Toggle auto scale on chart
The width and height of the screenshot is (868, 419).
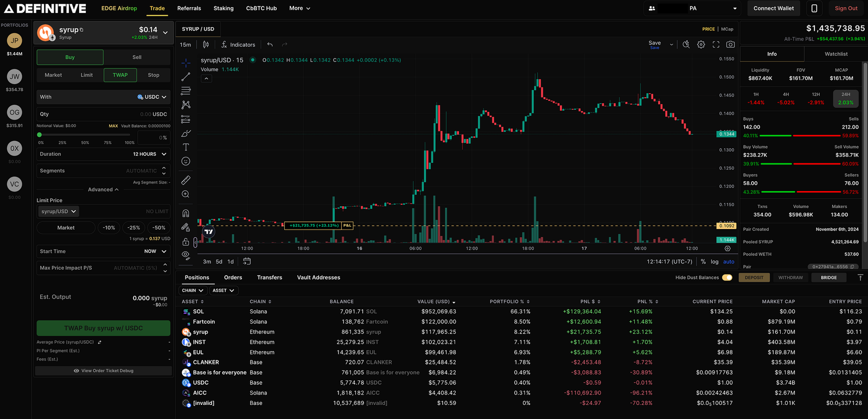(729, 262)
